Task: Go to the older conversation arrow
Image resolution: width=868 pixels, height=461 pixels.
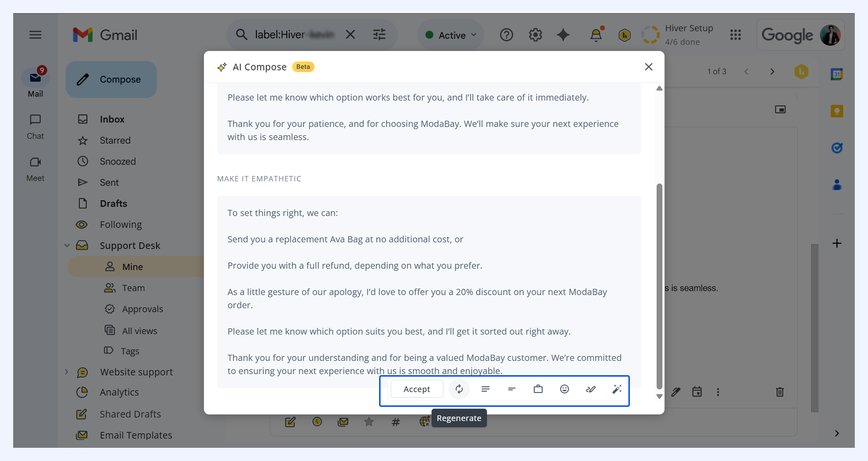Action: pyautogui.click(x=772, y=72)
